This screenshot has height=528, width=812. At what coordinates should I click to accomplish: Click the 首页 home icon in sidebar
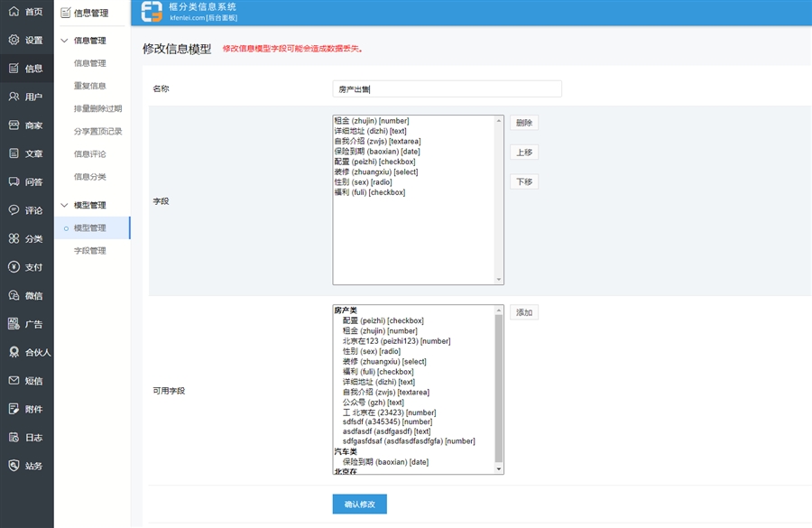click(x=14, y=12)
